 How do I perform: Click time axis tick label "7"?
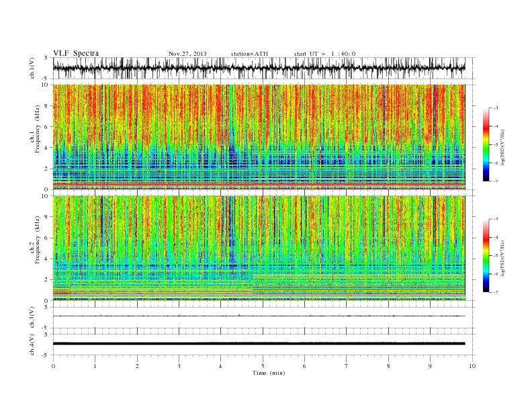(347, 366)
